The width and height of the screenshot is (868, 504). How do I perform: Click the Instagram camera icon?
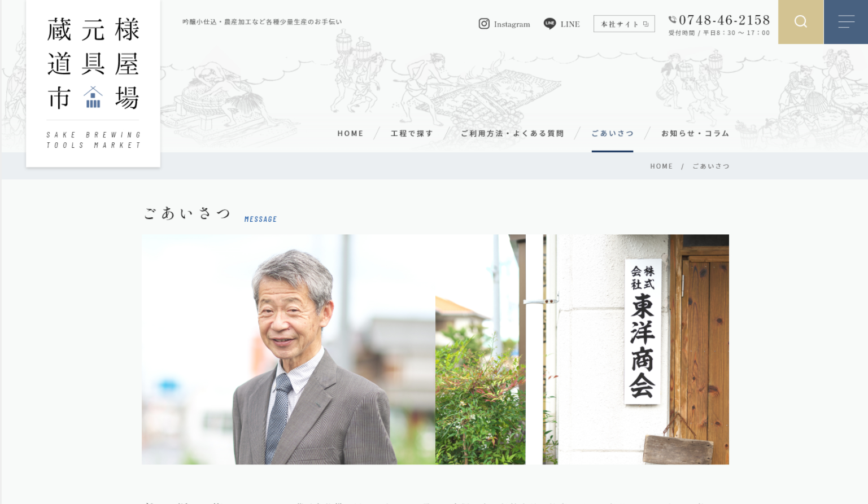point(484,24)
